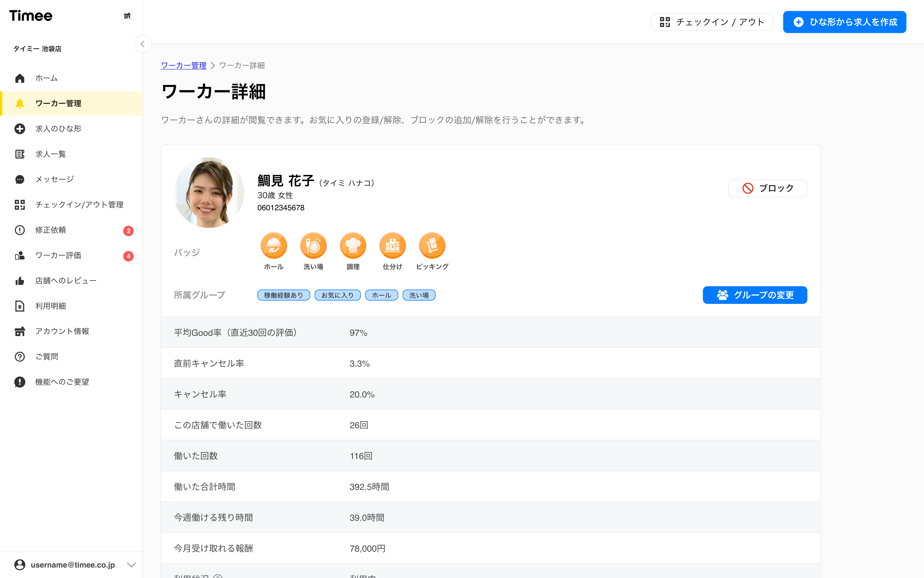Click thumbs-up icon for 店舗へのレビュー
924x578 pixels.
tap(20, 281)
